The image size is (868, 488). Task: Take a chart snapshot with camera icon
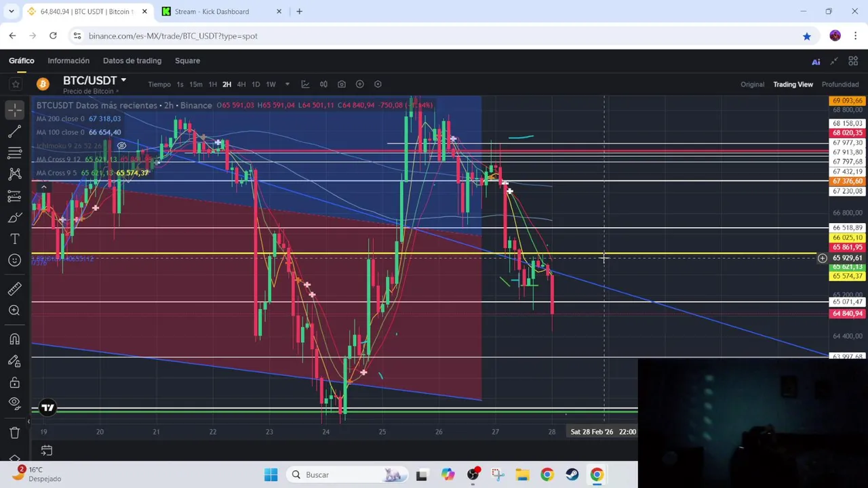click(x=342, y=84)
